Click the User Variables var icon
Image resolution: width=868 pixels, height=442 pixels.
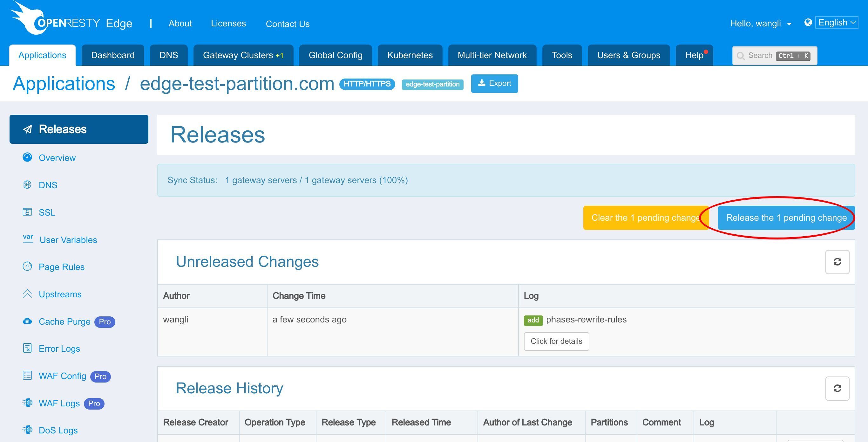(28, 239)
